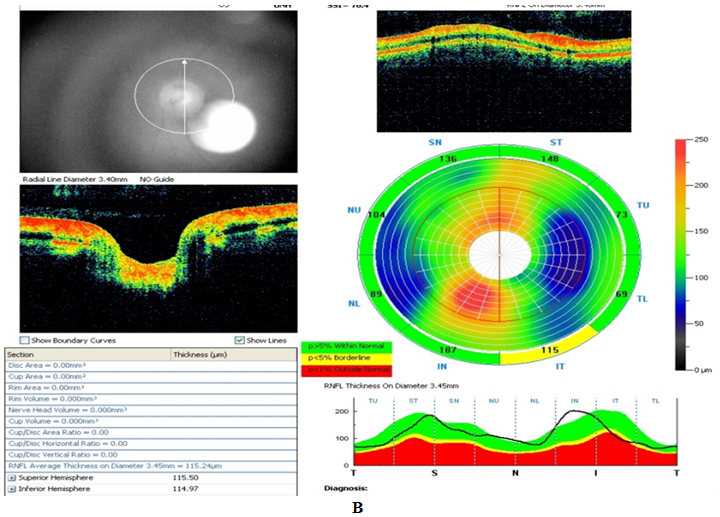
Task: Click the ST sector value 148
Action: (x=549, y=158)
